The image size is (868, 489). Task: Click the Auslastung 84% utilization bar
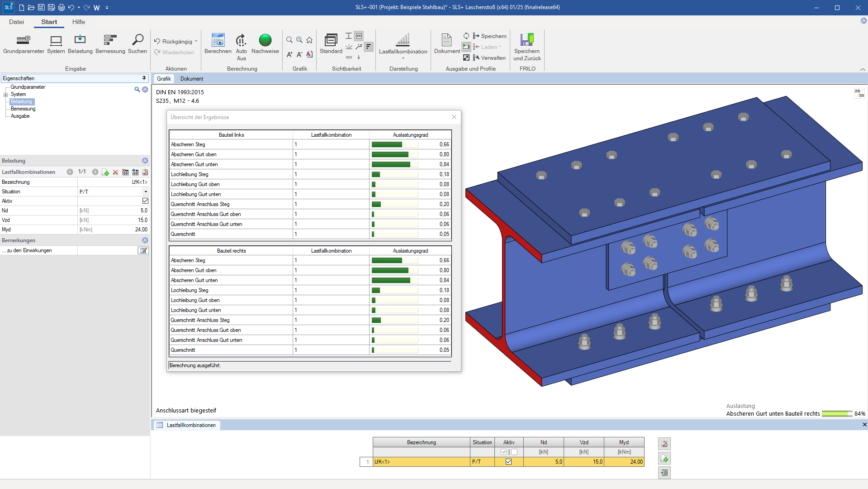click(x=837, y=414)
